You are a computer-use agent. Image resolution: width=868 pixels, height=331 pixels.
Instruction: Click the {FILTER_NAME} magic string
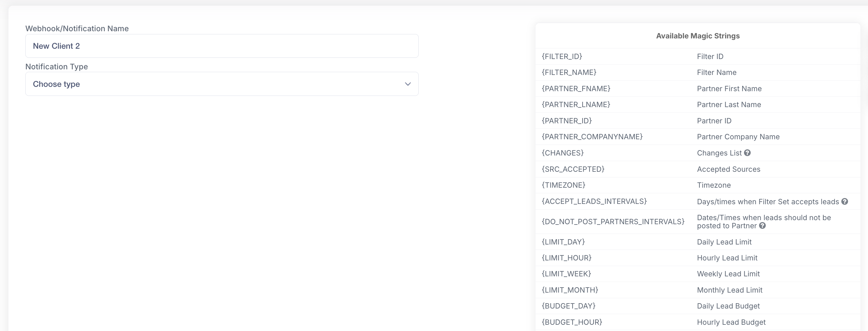pos(569,72)
